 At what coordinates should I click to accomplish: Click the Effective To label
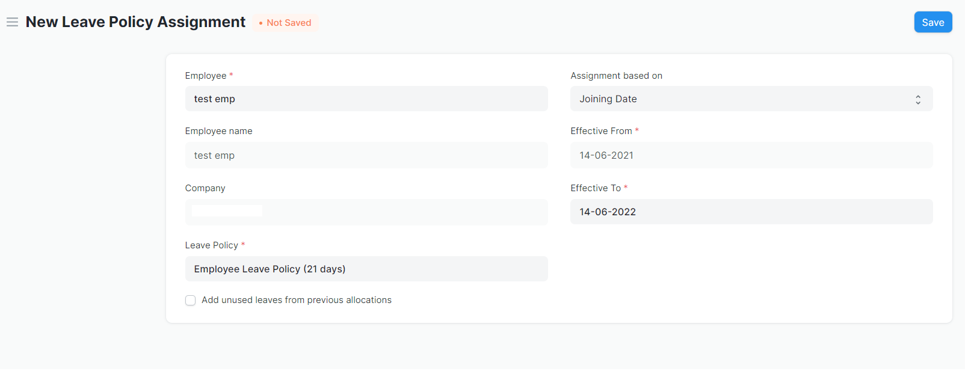pos(596,188)
